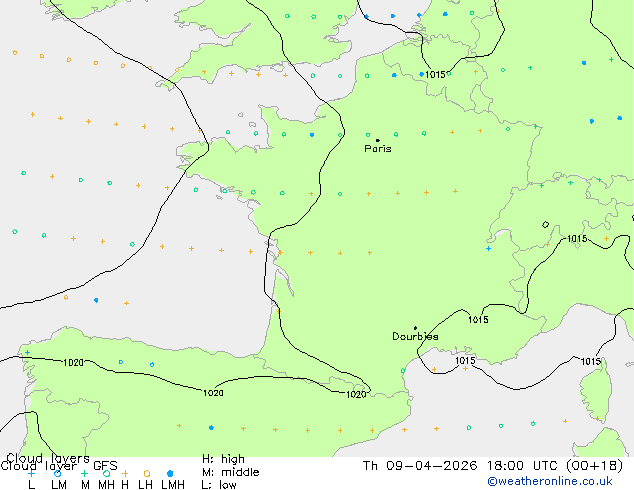This screenshot has height=490, width=634.
Task: Click the light-blue plus marker west of Switzerland
Action: pos(488,248)
